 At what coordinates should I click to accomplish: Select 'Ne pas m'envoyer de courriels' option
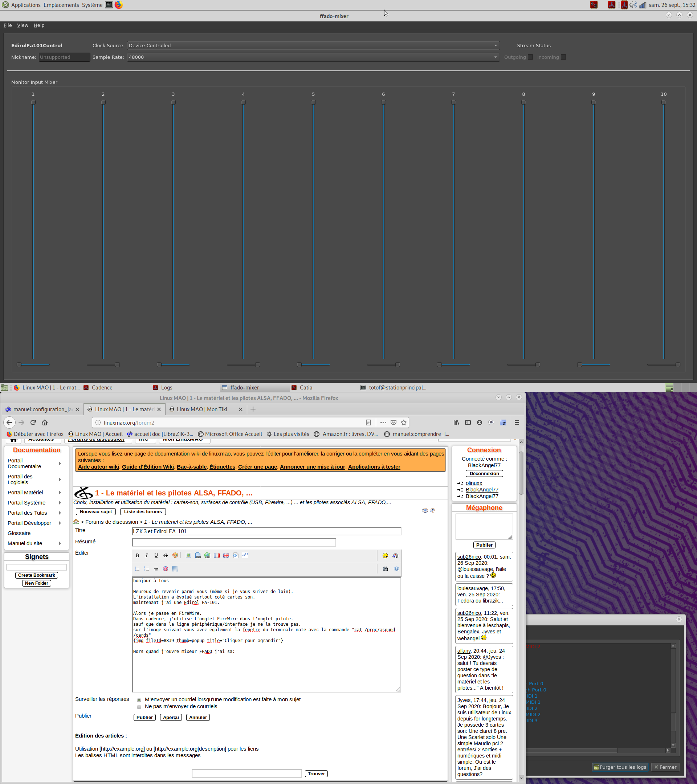139,707
